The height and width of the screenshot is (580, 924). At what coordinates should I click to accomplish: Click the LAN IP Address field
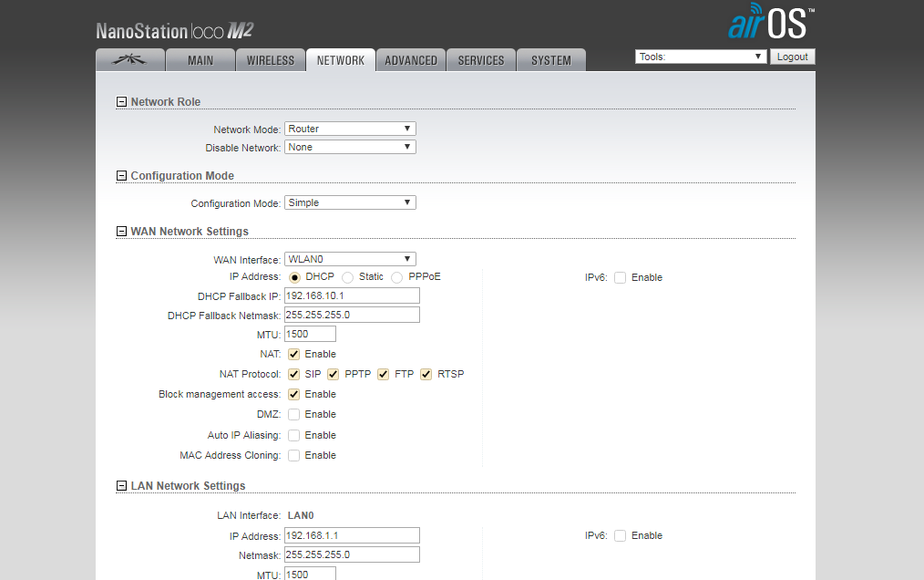[x=352, y=535]
